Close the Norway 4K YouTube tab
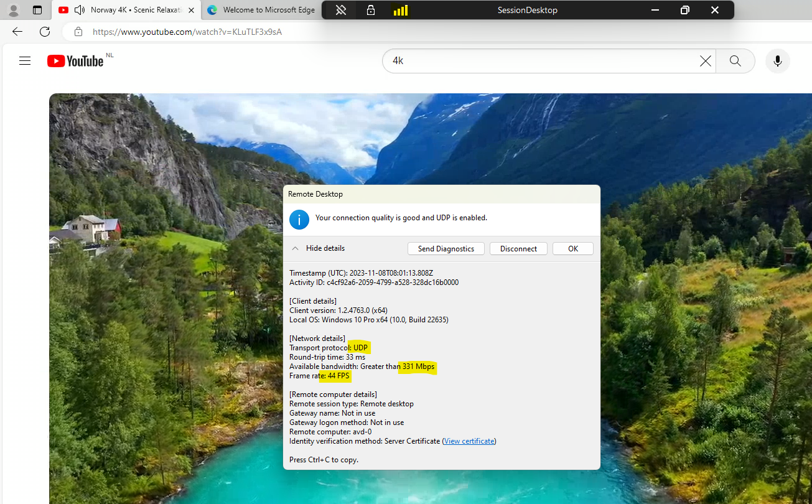 click(191, 10)
